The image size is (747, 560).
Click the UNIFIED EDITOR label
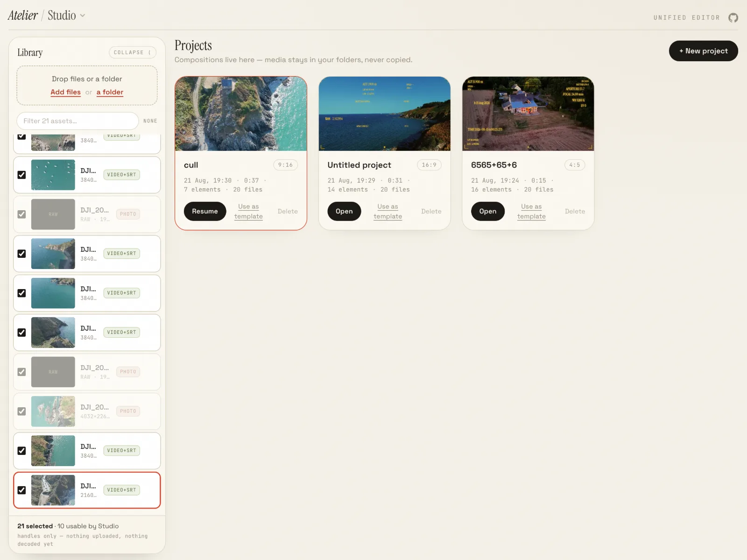(686, 18)
